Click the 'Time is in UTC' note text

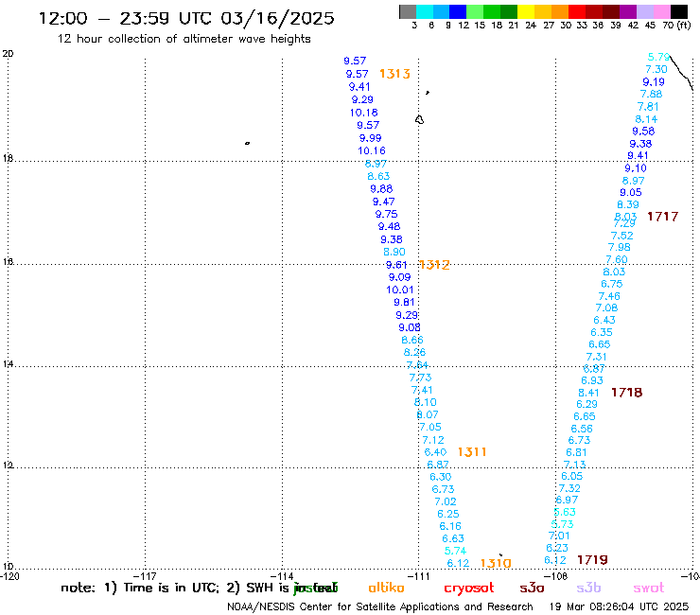pyautogui.click(x=171, y=588)
